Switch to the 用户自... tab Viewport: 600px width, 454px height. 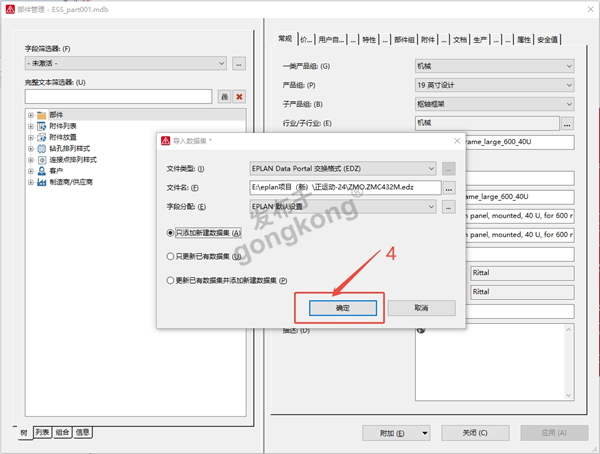331,39
